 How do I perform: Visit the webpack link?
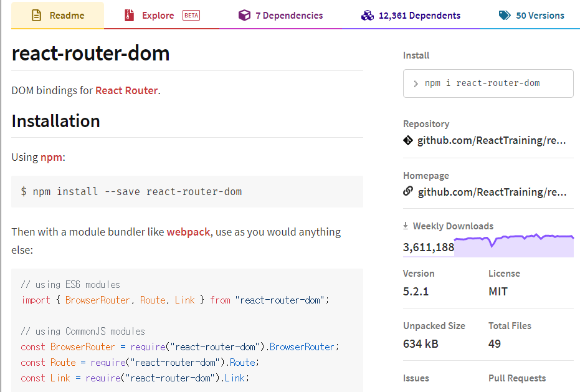click(188, 232)
